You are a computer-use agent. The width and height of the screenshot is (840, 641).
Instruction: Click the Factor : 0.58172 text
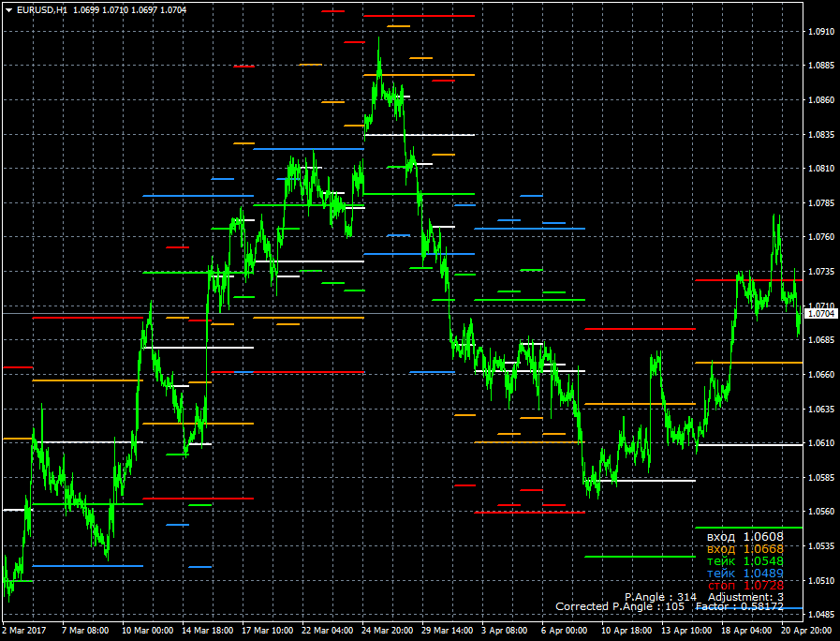(x=740, y=606)
